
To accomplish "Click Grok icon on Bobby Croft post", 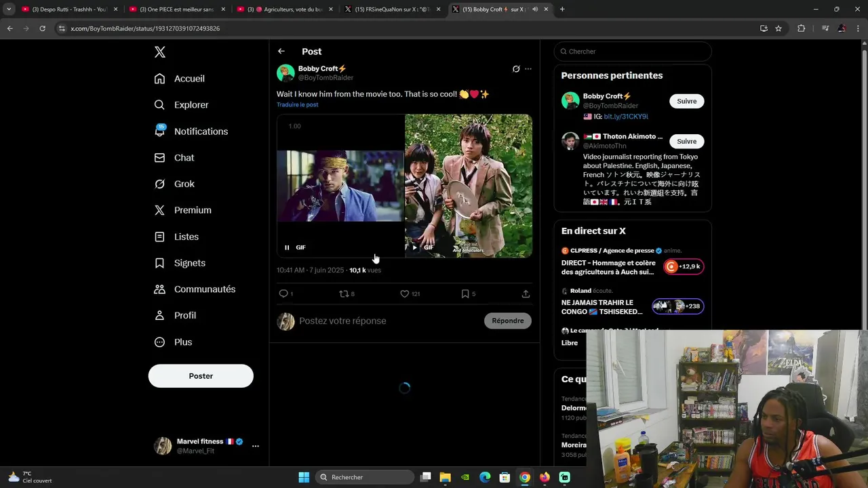I will pos(516,68).
